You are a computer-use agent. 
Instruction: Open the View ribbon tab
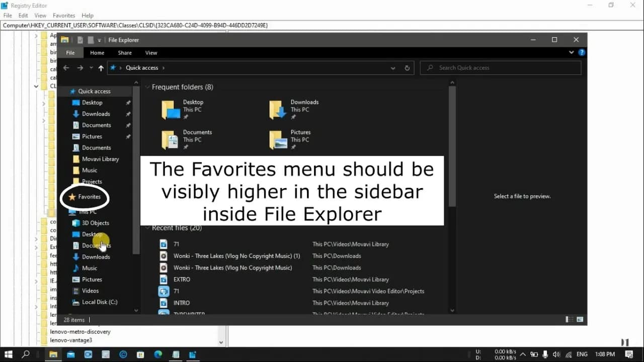point(151,53)
